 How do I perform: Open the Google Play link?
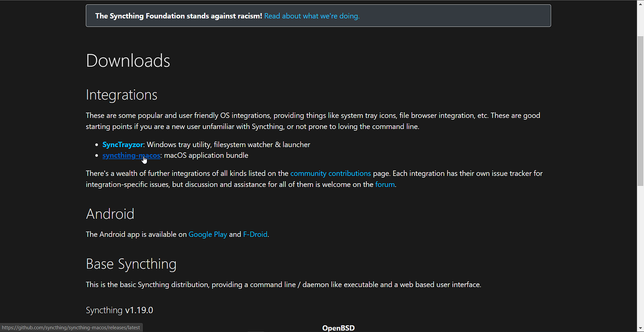(208, 234)
